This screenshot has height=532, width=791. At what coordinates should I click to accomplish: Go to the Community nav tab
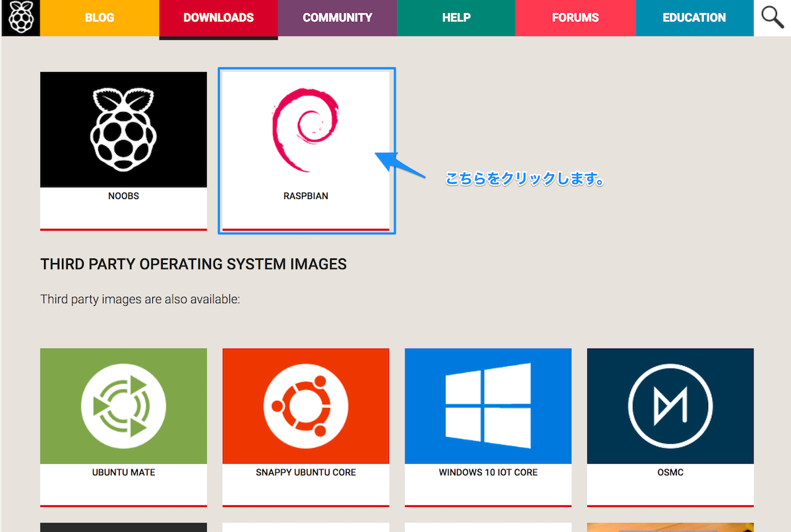(337, 18)
